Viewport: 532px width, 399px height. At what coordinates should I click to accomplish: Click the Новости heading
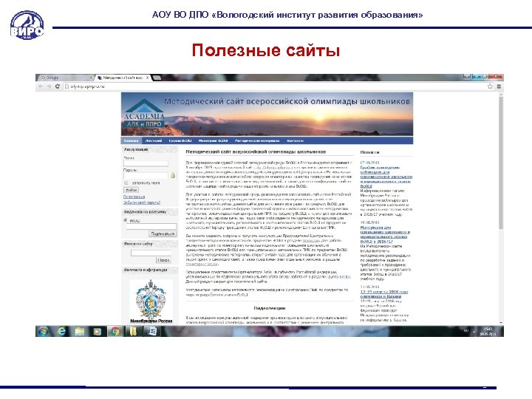click(x=369, y=152)
